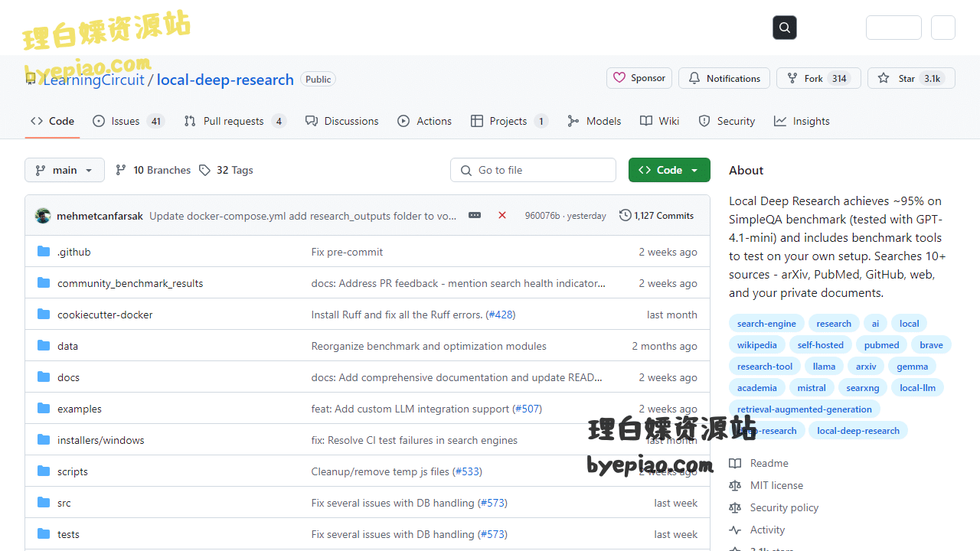This screenshot has height=551, width=980.
Task: Open the Pull requests tab
Action: coord(234,121)
